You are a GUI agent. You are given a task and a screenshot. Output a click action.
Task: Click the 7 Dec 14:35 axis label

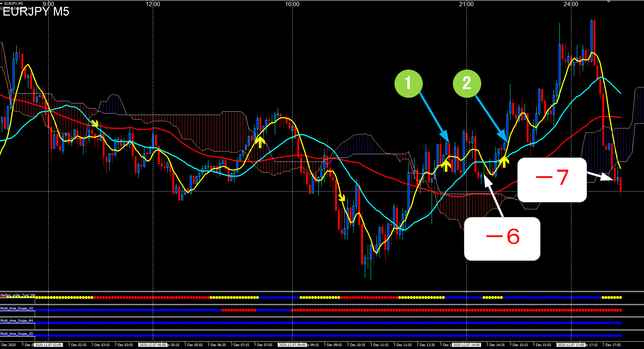[x=496, y=345]
